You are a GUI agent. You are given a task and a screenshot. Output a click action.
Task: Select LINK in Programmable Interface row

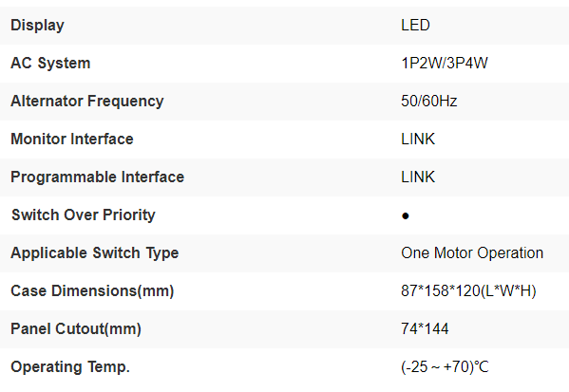(x=418, y=177)
